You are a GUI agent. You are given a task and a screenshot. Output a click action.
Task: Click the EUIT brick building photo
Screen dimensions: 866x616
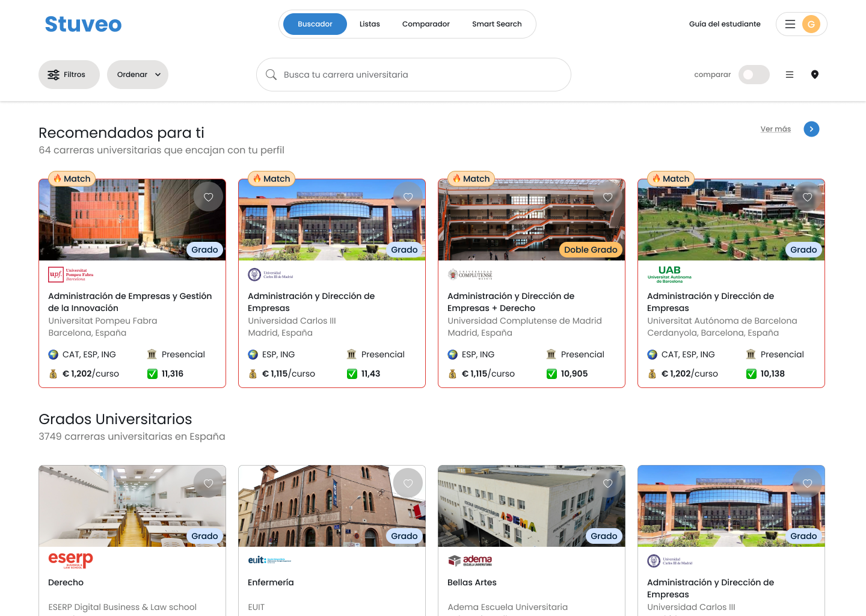click(x=332, y=506)
